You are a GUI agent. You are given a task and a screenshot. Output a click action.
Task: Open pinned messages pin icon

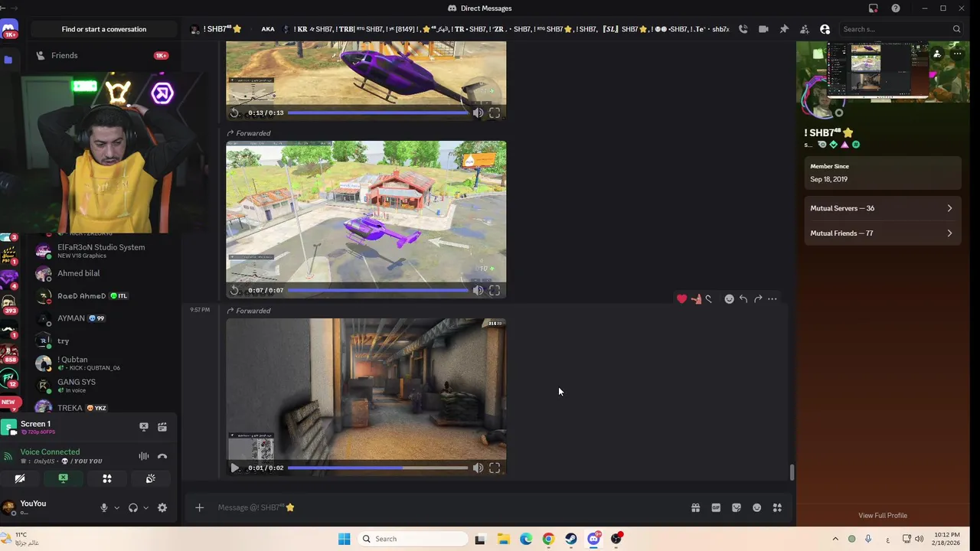tap(784, 29)
